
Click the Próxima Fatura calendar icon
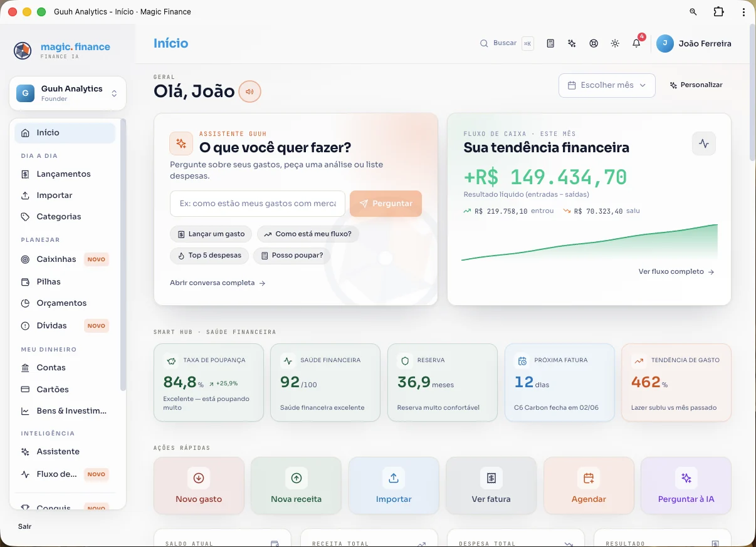click(522, 361)
